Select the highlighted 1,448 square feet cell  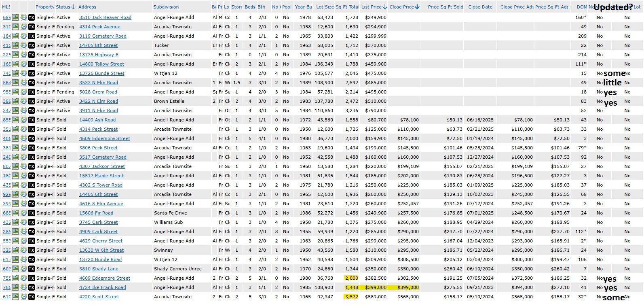351,287
